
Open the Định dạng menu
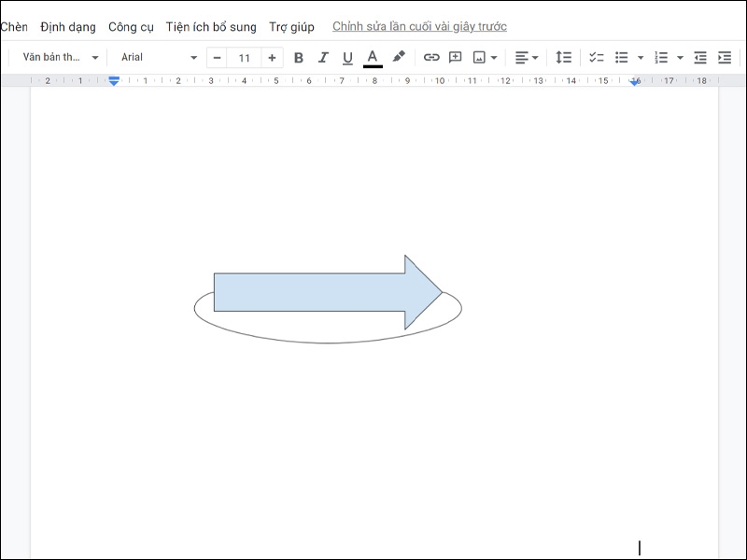(68, 27)
